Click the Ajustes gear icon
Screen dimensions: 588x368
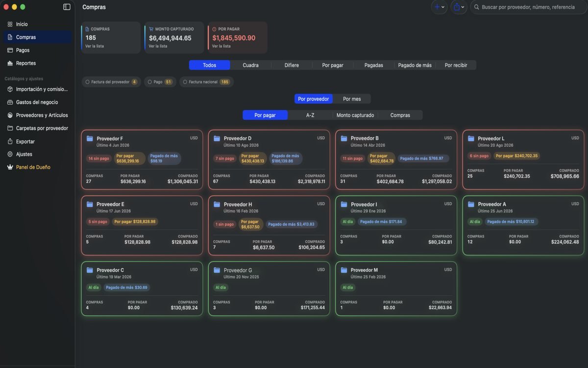click(10, 154)
